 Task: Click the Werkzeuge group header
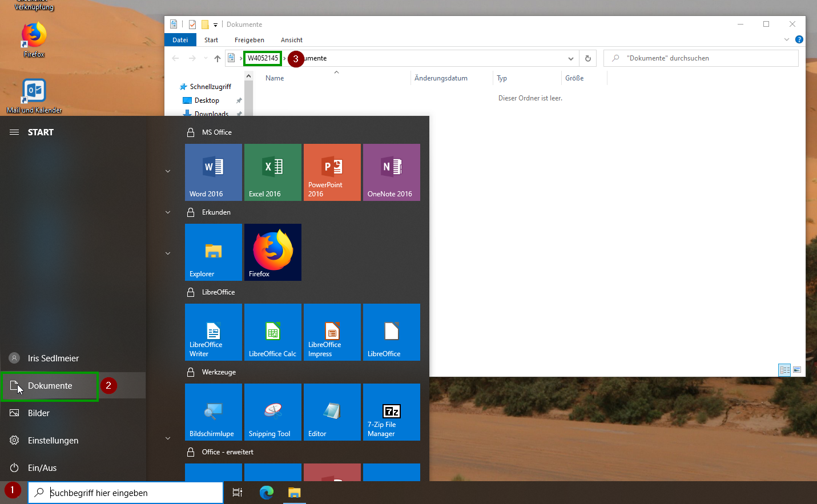[x=219, y=372]
